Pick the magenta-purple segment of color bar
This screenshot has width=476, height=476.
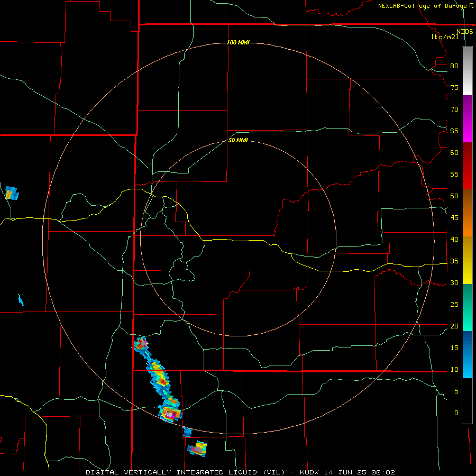coord(467,118)
